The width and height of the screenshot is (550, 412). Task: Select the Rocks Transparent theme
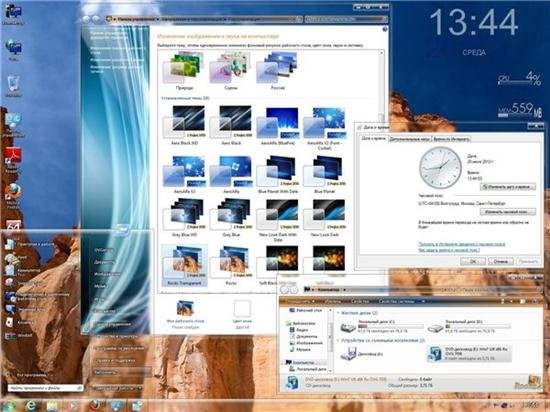click(184, 265)
